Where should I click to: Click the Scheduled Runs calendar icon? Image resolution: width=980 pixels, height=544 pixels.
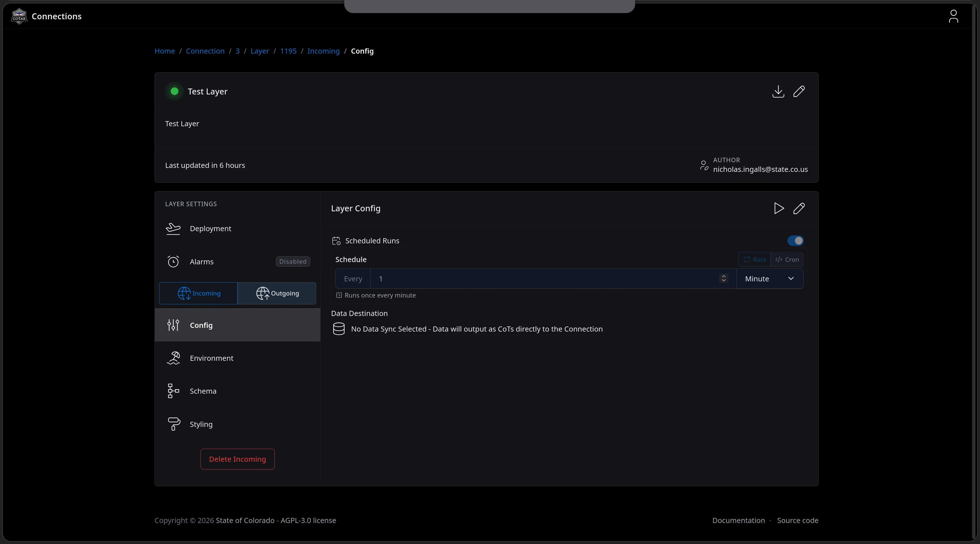coord(336,241)
